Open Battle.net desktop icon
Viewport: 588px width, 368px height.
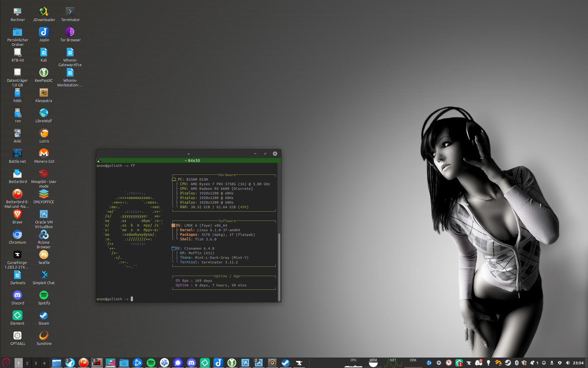(17, 156)
